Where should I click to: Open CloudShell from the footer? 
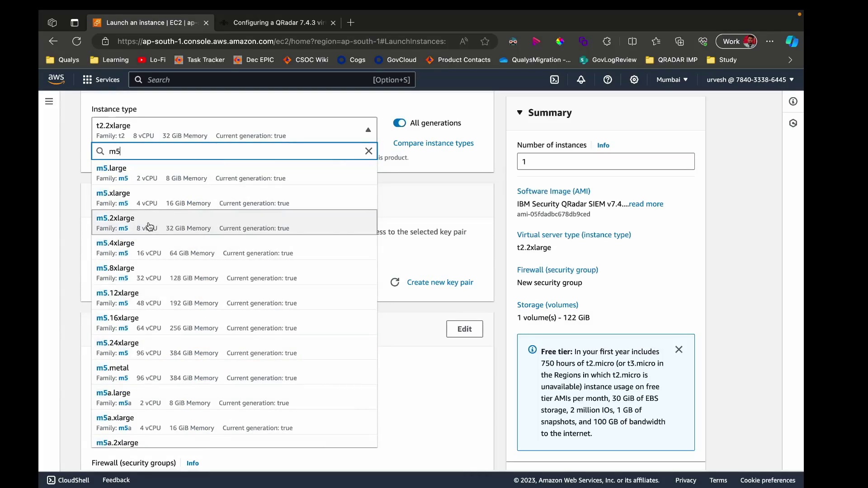click(x=68, y=480)
